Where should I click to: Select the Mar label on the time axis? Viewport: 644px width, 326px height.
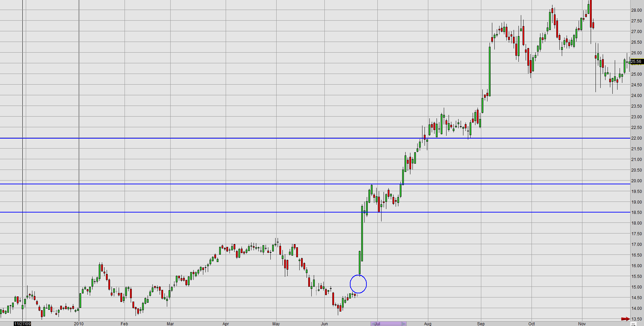click(170, 324)
